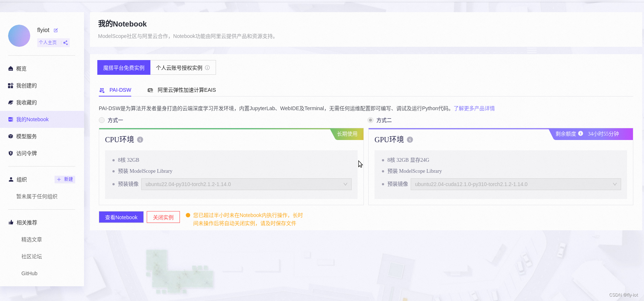Select 魔搭平台免费实例 tab
This screenshot has height=301, width=644.
pyautogui.click(x=124, y=68)
